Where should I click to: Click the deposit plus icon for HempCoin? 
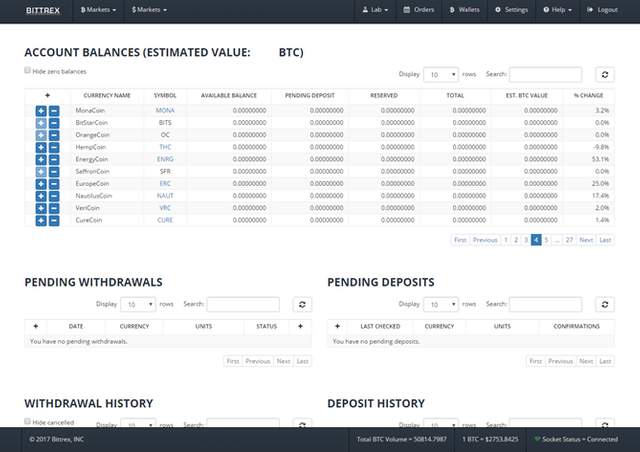tap(41, 147)
